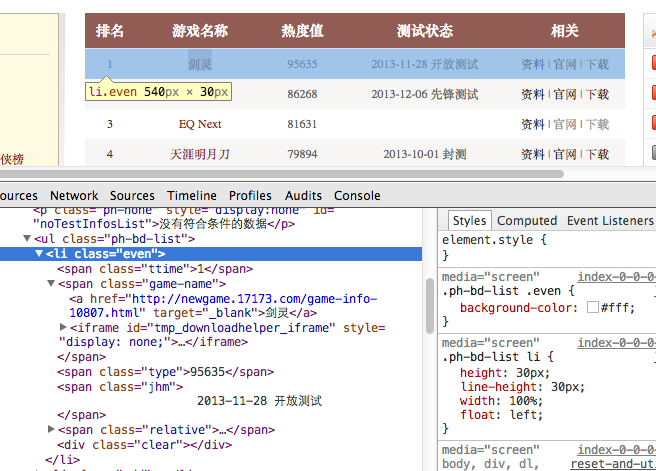Screen dimensions: 656x471
Task: Click the 测试状态 column header
Action: click(425, 31)
